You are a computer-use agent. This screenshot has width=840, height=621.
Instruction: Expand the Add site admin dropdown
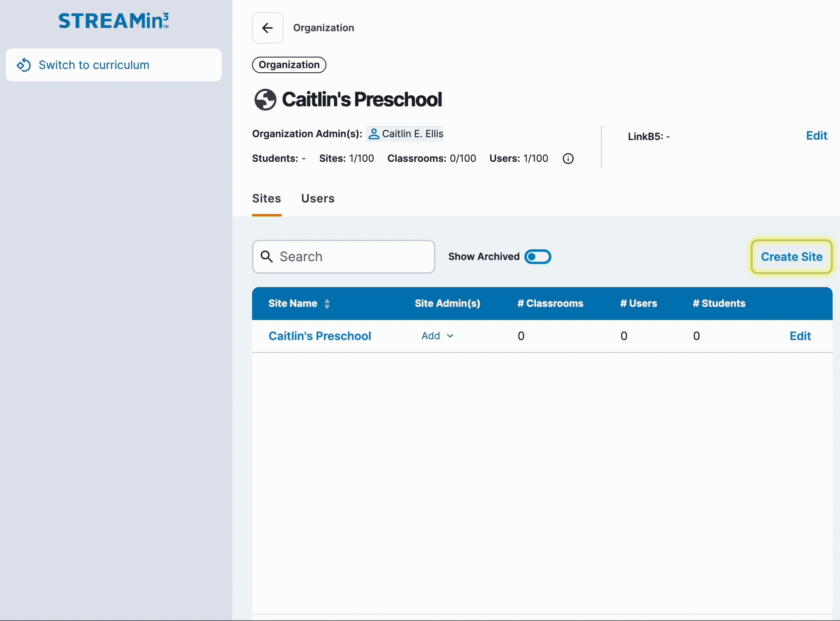tap(438, 336)
